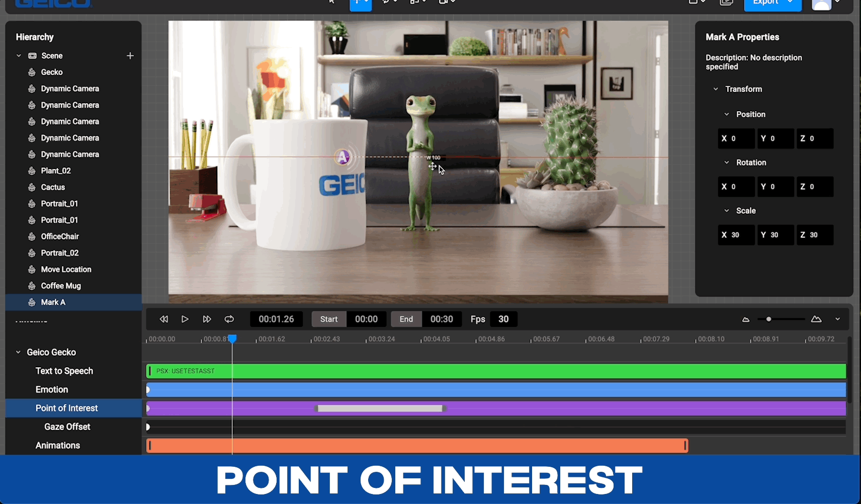Collapse the Scene tree
861x504 pixels.
[19, 56]
